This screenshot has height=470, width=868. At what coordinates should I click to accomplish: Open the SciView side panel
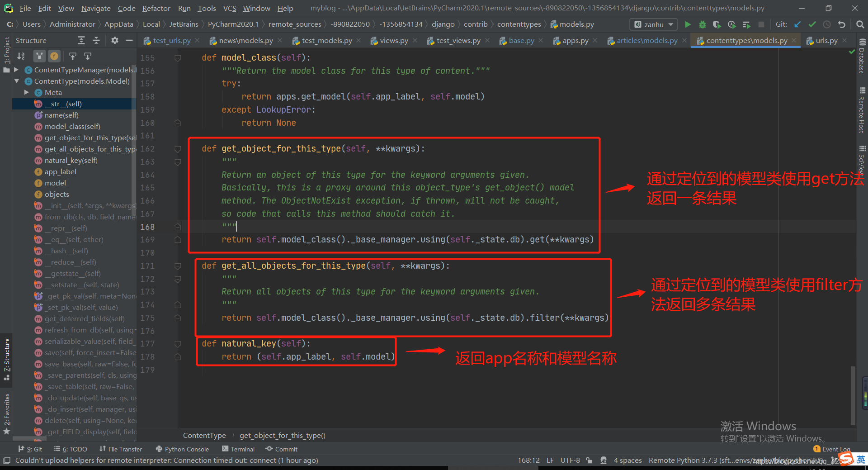[862, 160]
